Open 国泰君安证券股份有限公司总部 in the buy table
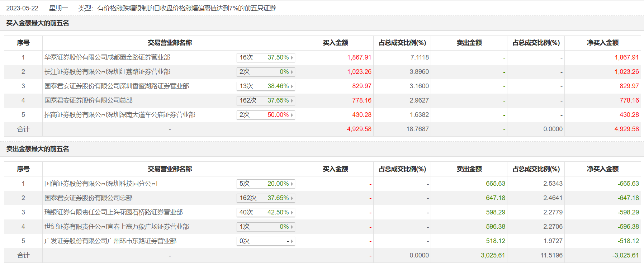 (x=89, y=100)
